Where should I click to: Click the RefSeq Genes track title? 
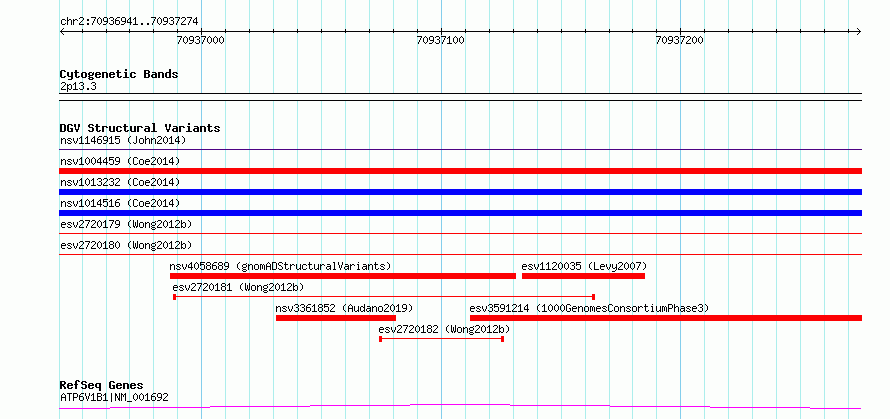[x=102, y=386]
